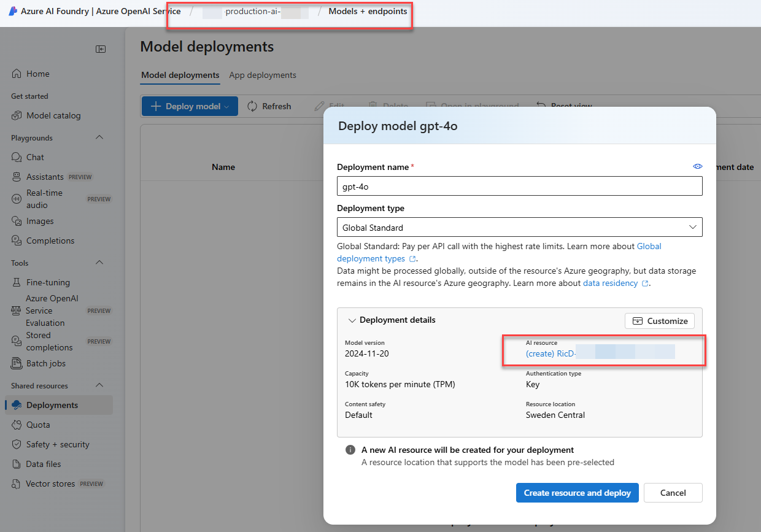The image size is (761, 532).
Task: Open the Quota page
Action: (35, 425)
